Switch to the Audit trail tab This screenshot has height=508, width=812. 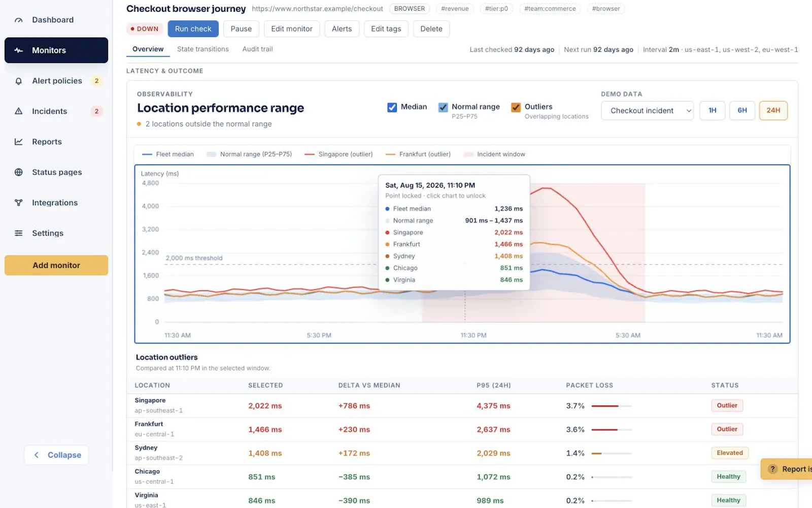(x=257, y=49)
